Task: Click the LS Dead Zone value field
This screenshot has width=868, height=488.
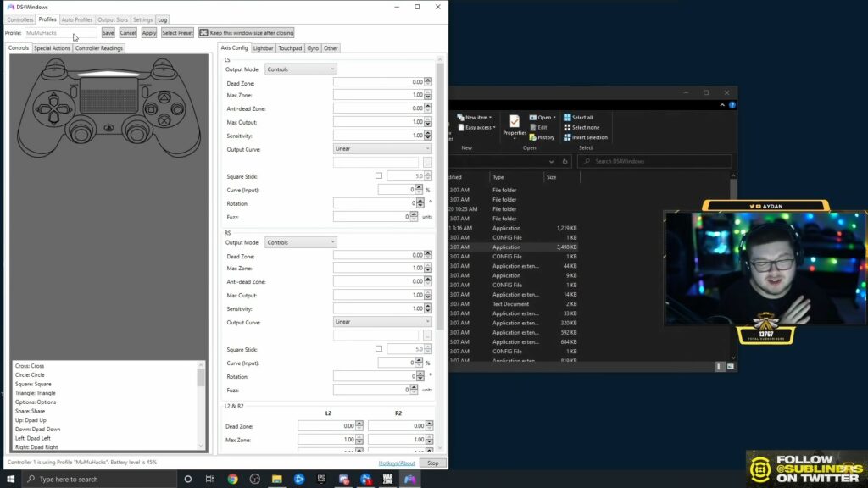Action: (x=379, y=82)
